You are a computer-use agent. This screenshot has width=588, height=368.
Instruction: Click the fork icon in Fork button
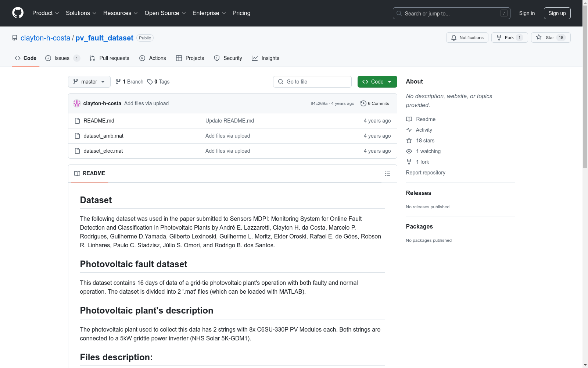coord(499,38)
